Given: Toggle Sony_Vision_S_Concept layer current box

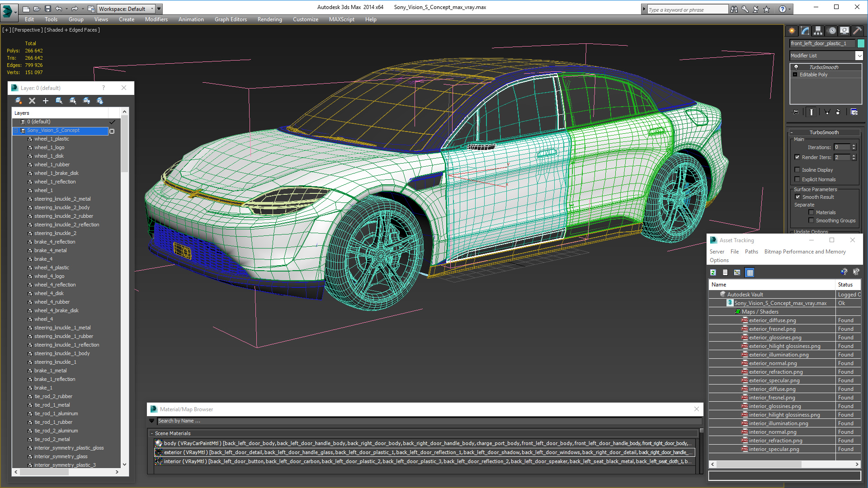Looking at the screenshot, I should [112, 131].
